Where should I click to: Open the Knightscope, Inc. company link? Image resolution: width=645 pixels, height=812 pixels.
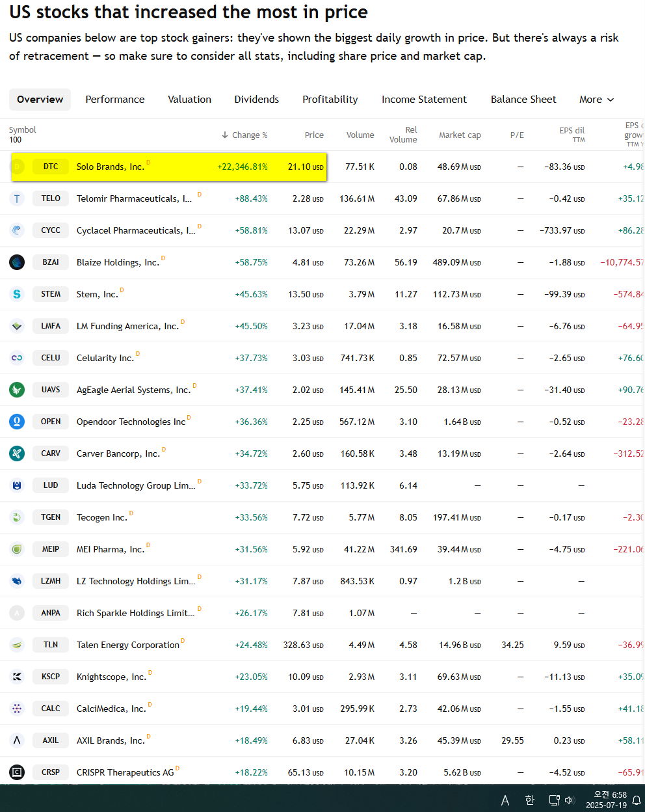pos(111,677)
